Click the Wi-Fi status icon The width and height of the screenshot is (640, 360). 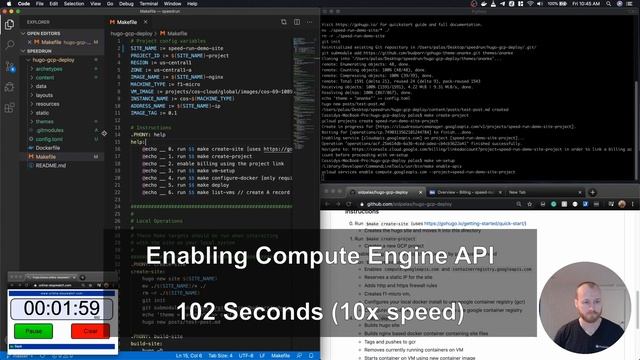pos(530,4)
